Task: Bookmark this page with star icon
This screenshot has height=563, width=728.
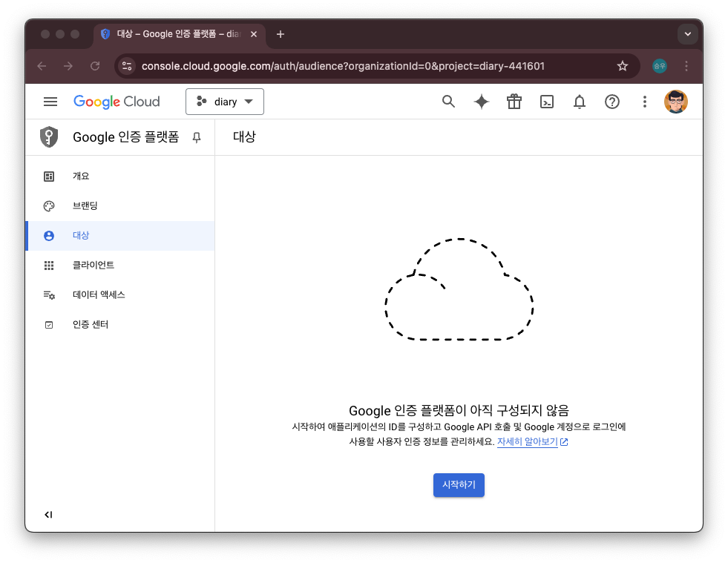Action: click(622, 66)
